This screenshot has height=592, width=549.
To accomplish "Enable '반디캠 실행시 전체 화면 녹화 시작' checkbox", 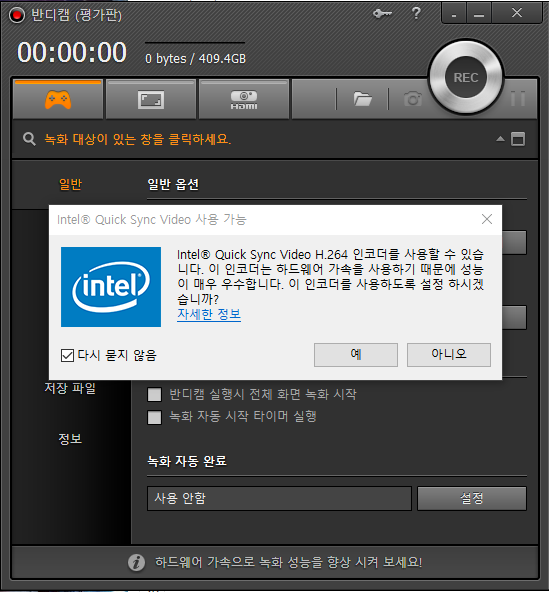I will pyautogui.click(x=154, y=395).
